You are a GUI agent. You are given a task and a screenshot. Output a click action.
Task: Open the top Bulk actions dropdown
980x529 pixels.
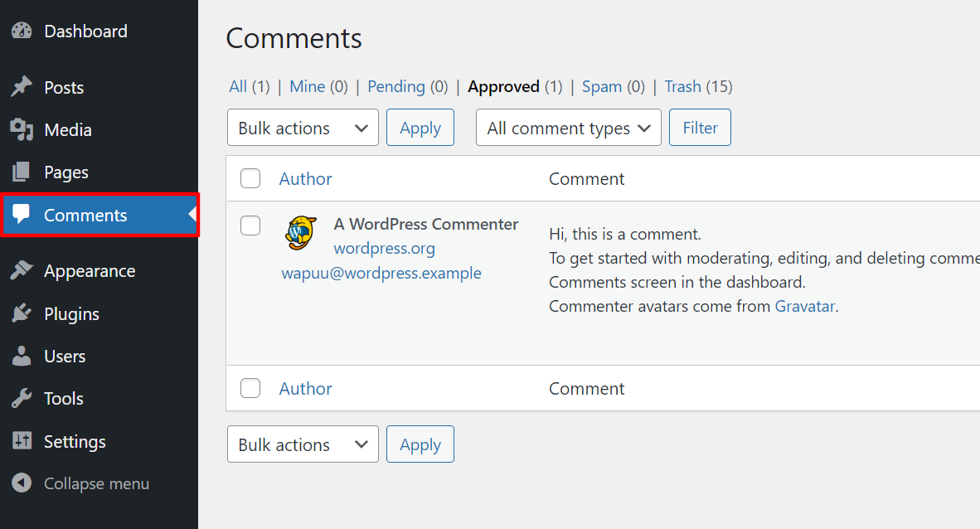tap(303, 128)
